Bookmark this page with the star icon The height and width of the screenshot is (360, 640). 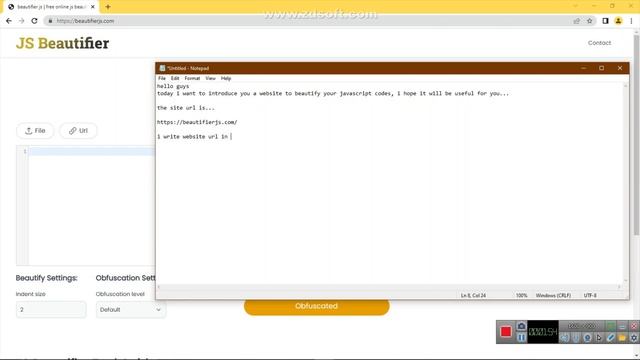point(589,21)
